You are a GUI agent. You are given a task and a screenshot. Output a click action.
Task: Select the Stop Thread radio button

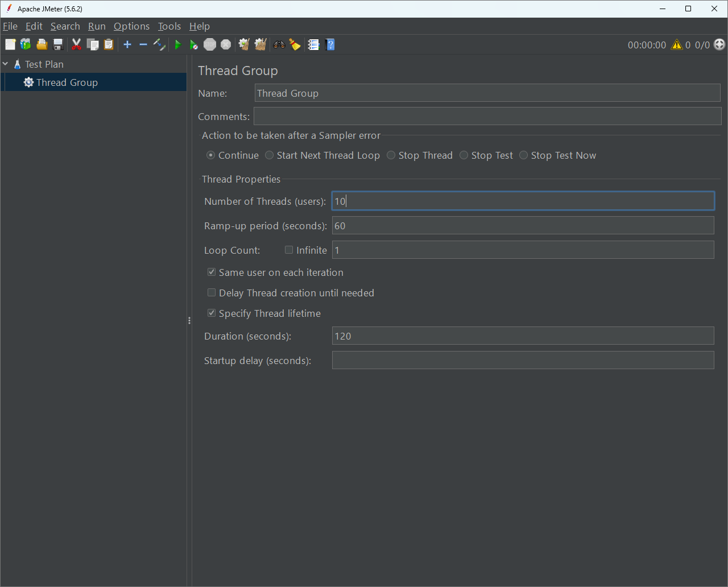tap(391, 155)
